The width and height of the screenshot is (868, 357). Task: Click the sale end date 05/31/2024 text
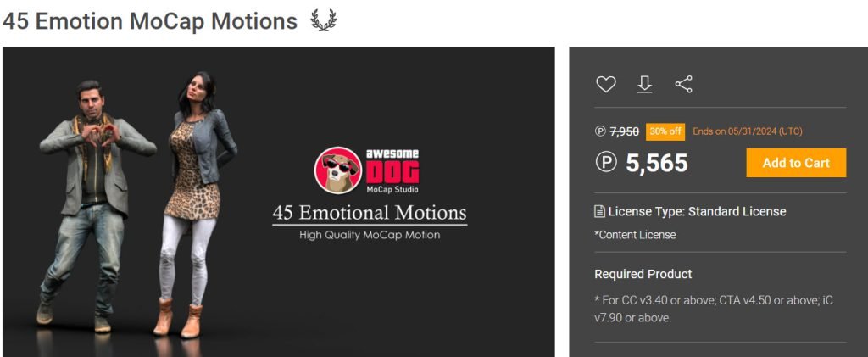[748, 131]
